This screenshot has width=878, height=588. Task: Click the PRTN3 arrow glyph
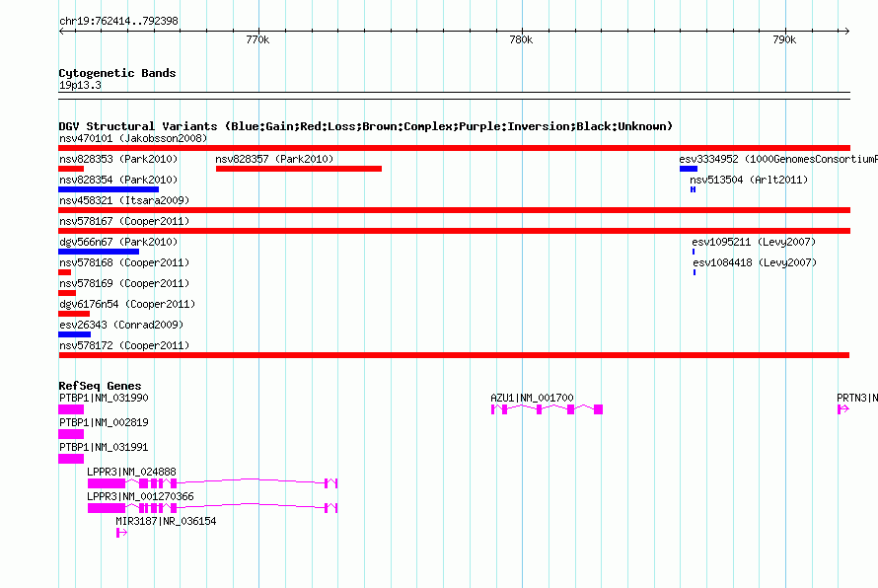pos(843,409)
